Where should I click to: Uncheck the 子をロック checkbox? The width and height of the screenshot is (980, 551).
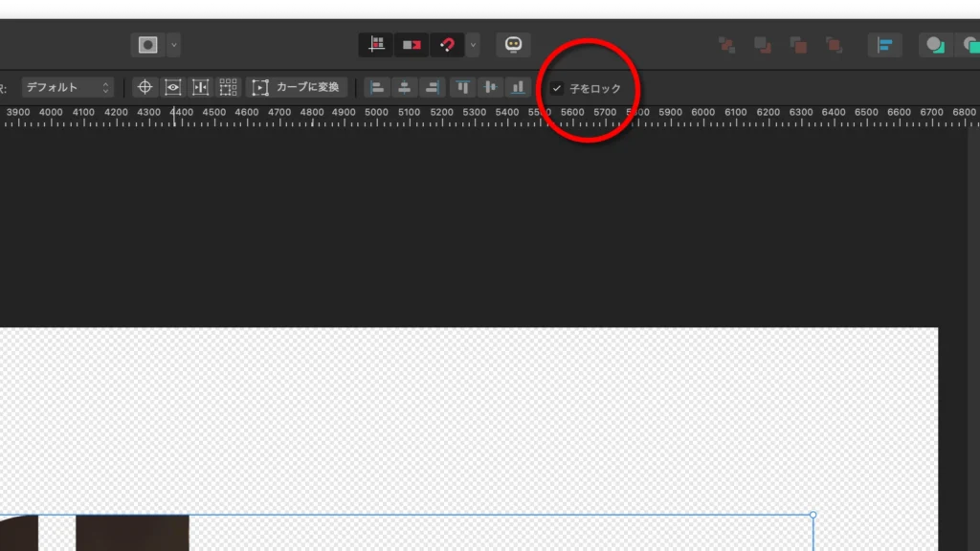pyautogui.click(x=557, y=89)
